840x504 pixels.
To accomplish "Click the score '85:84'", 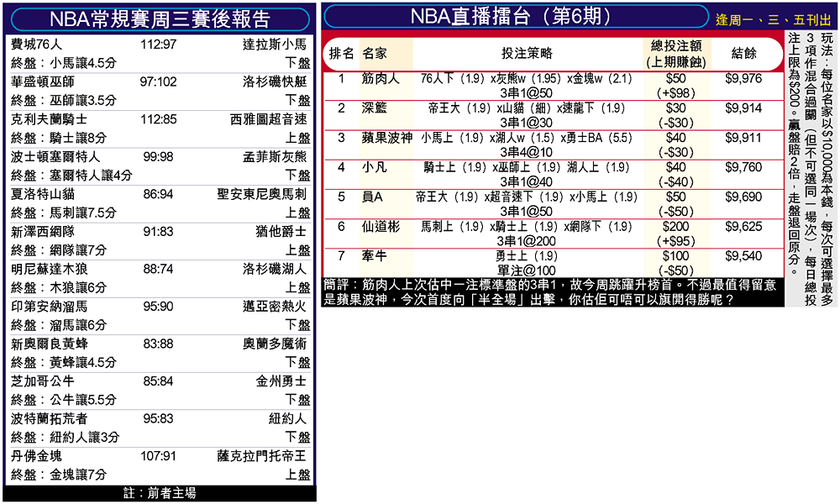I will click(x=158, y=382).
